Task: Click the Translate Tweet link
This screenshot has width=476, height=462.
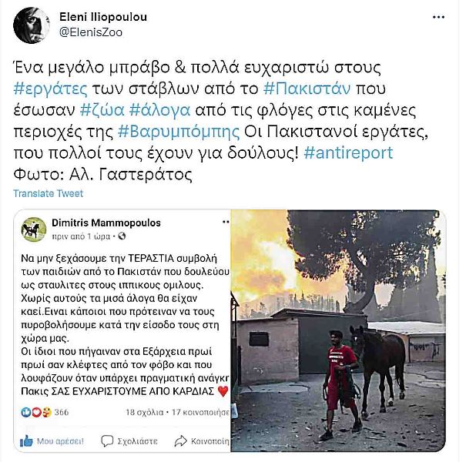Action: coord(48,193)
